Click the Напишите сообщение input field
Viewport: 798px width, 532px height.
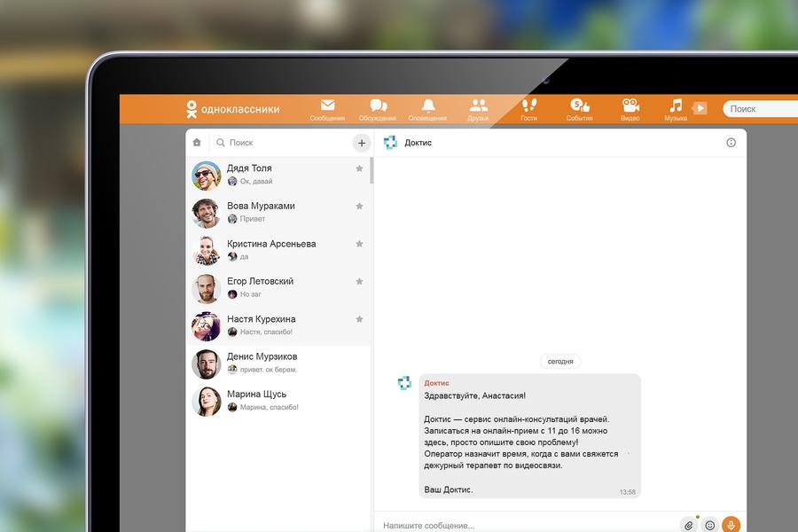click(x=523, y=525)
